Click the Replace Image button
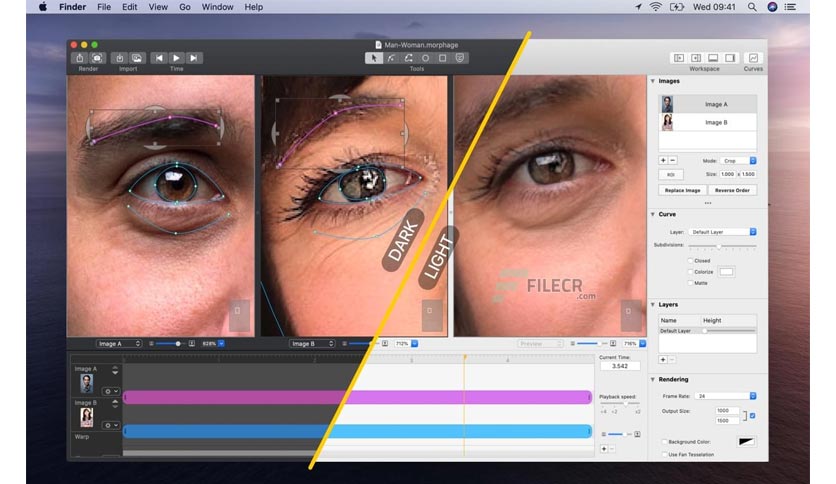Image resolution: width=836 pixels, height=484 pixels. [x=682, y=190]
